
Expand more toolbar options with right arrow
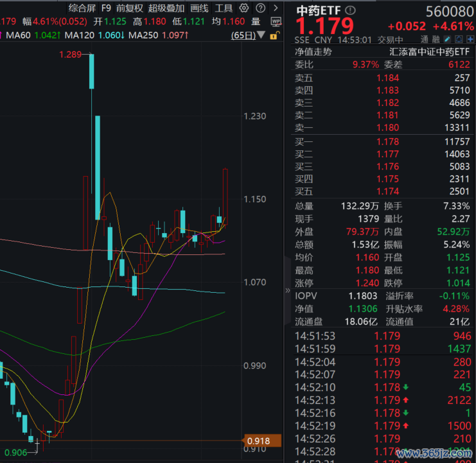[275, 8]
